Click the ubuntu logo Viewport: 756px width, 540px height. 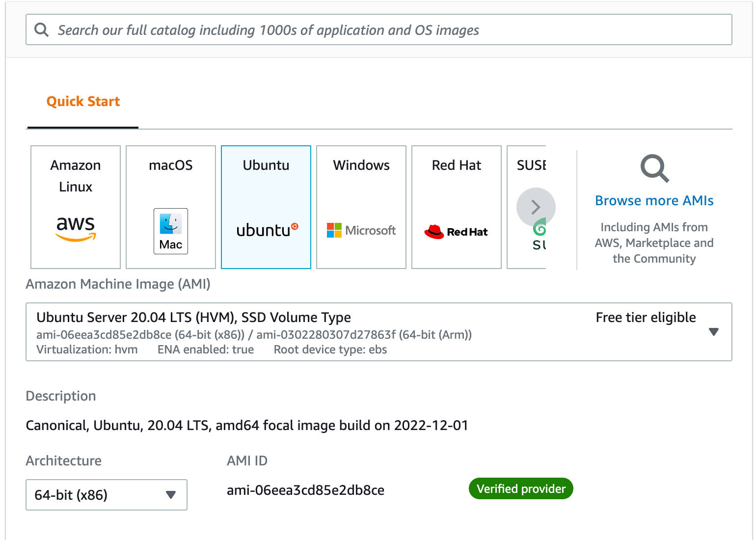tap(267, 230)
